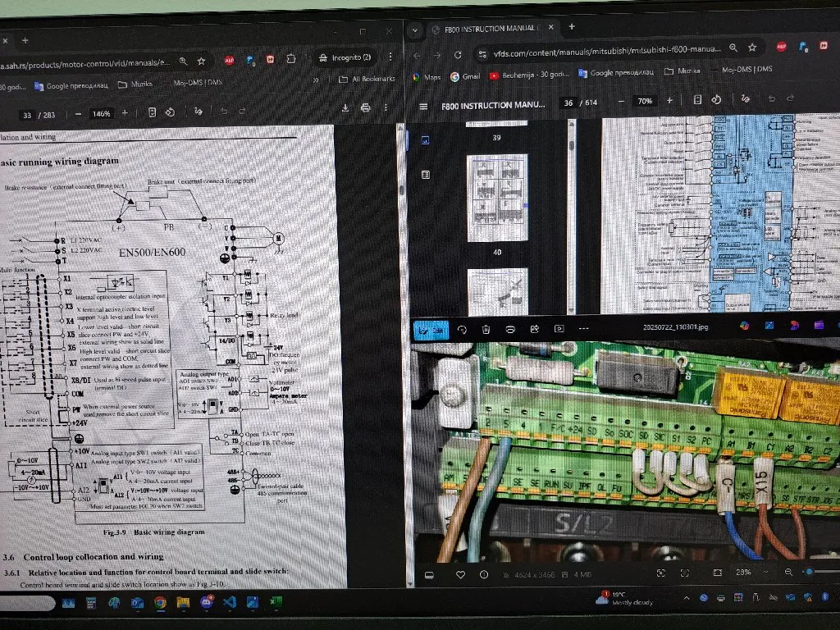Share the 20250722_110301.jpg photo
840x630 pixels.
coord(534,329)
